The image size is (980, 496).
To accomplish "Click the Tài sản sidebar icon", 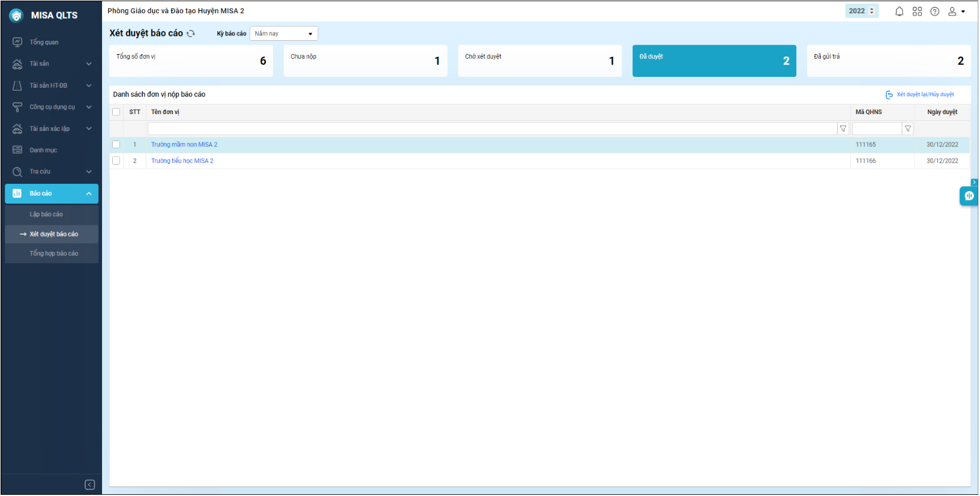I will pyautogui.click(x=17, y=64).
